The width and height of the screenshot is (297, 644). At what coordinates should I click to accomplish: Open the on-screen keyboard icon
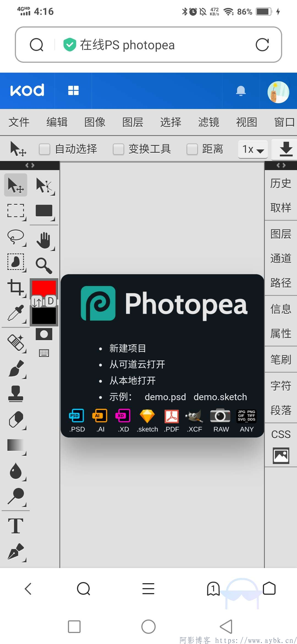pos(44,353)
